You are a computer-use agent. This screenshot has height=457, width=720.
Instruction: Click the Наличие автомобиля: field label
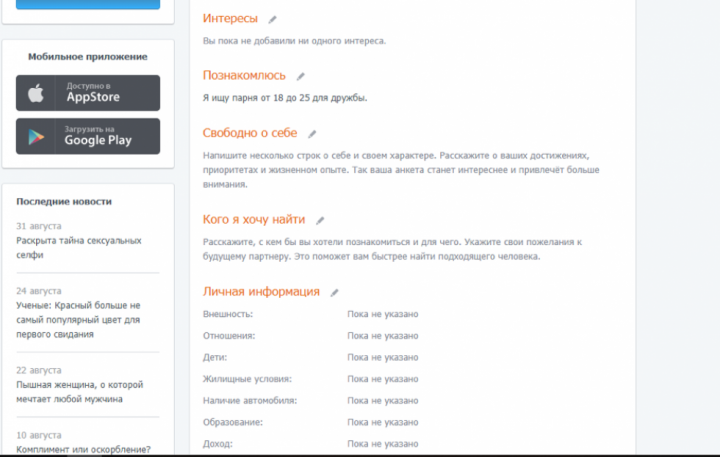point(250,401)
